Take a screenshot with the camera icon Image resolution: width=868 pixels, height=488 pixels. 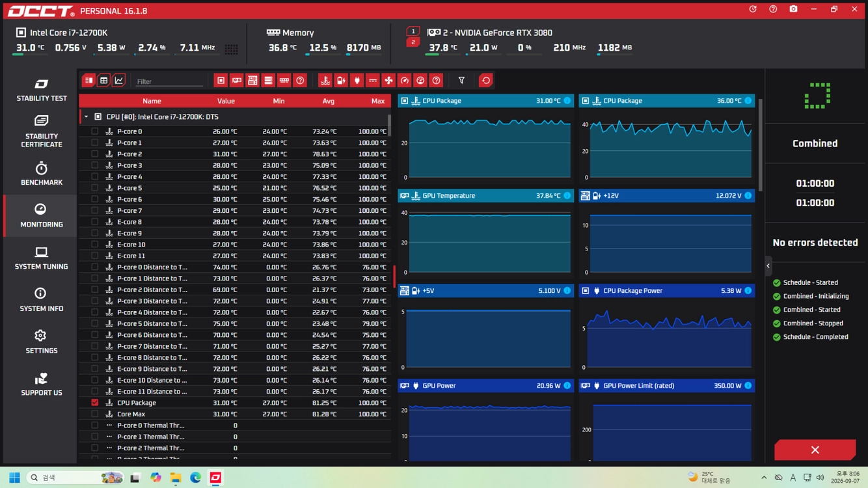click(x=793, y=9)
